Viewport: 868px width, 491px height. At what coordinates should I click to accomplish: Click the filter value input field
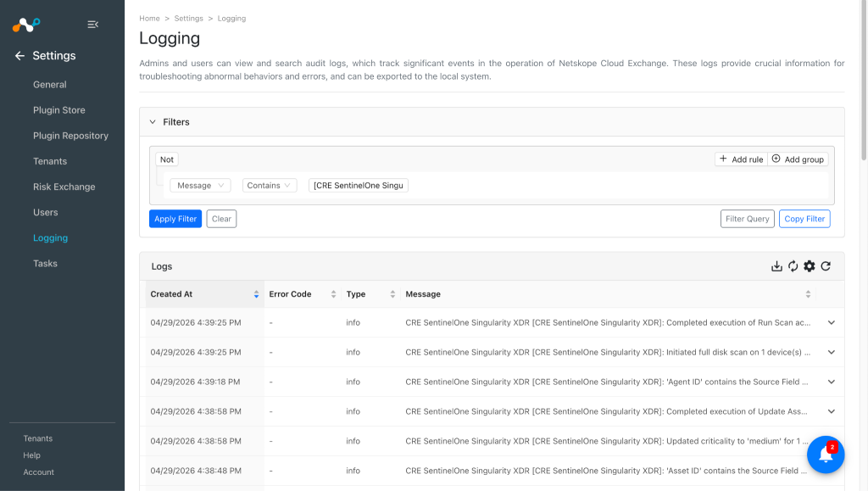tap(359, 186)
